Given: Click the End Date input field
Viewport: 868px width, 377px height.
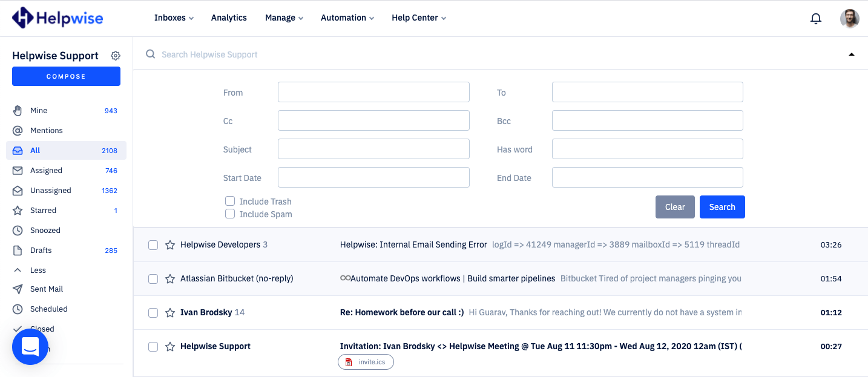Looking at the screenshot, I should click(648, 177).
